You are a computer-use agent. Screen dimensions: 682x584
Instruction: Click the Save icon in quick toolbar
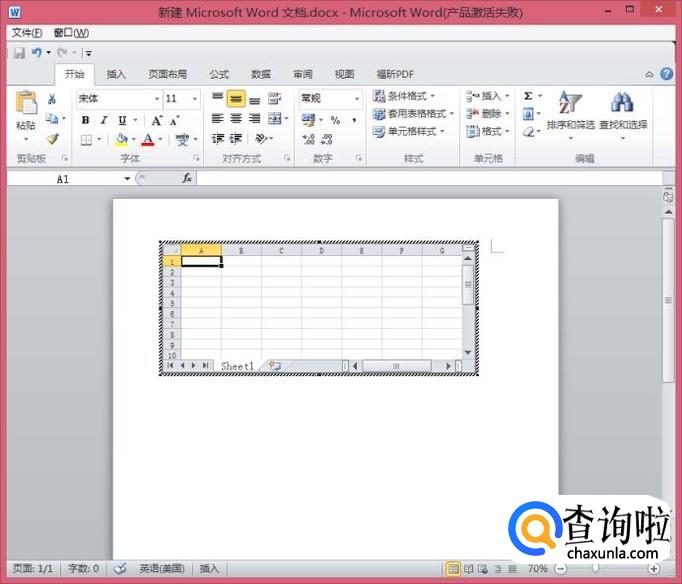20,53
